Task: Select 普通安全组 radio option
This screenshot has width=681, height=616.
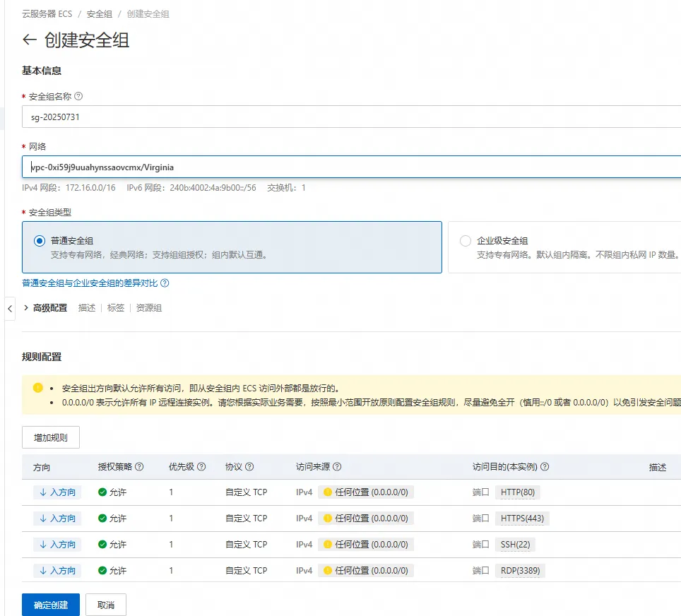Action: [x=40, y=241]
